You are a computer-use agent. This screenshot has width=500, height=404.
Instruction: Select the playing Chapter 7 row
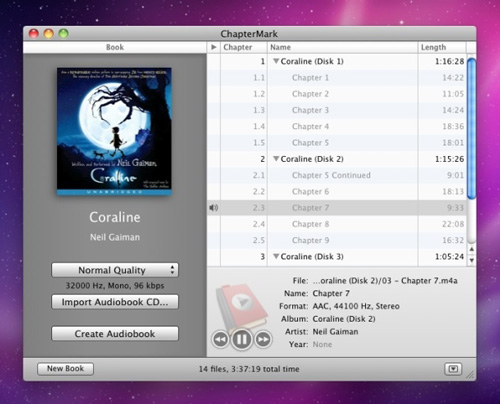[336, 208]
